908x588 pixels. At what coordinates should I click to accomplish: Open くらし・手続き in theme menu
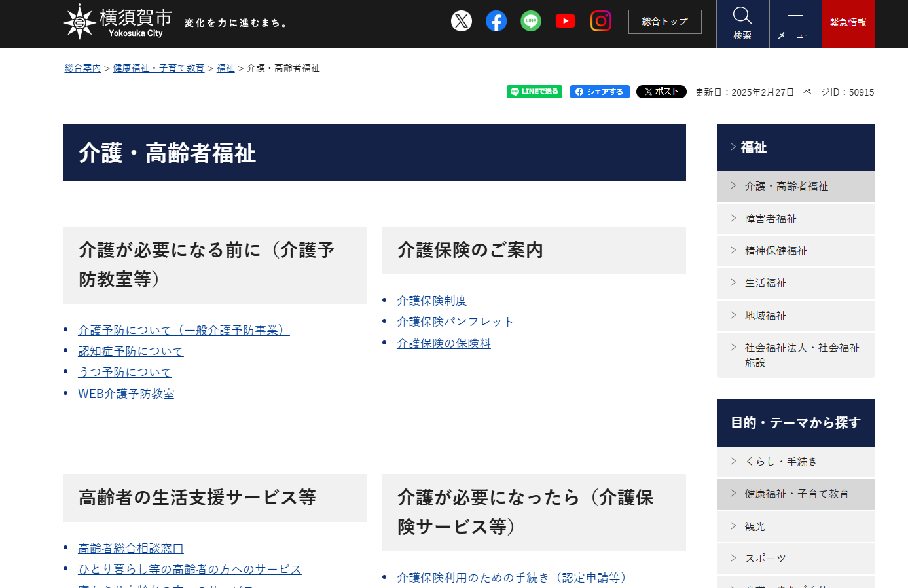click(x=781, y=462)
